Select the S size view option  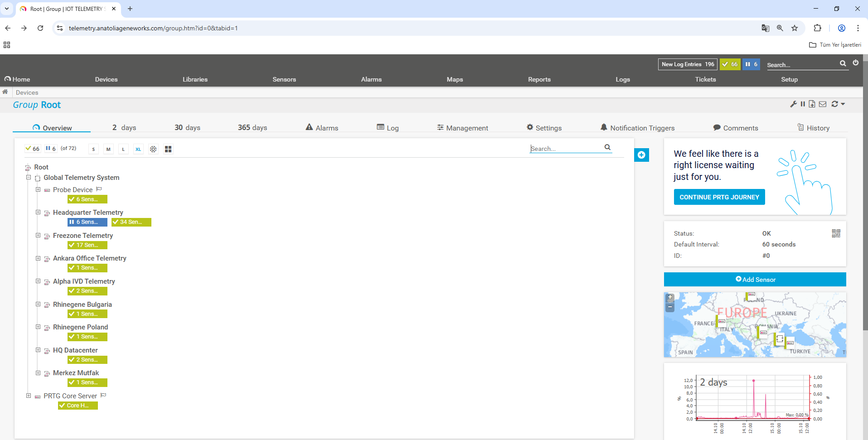click(93, 149)
